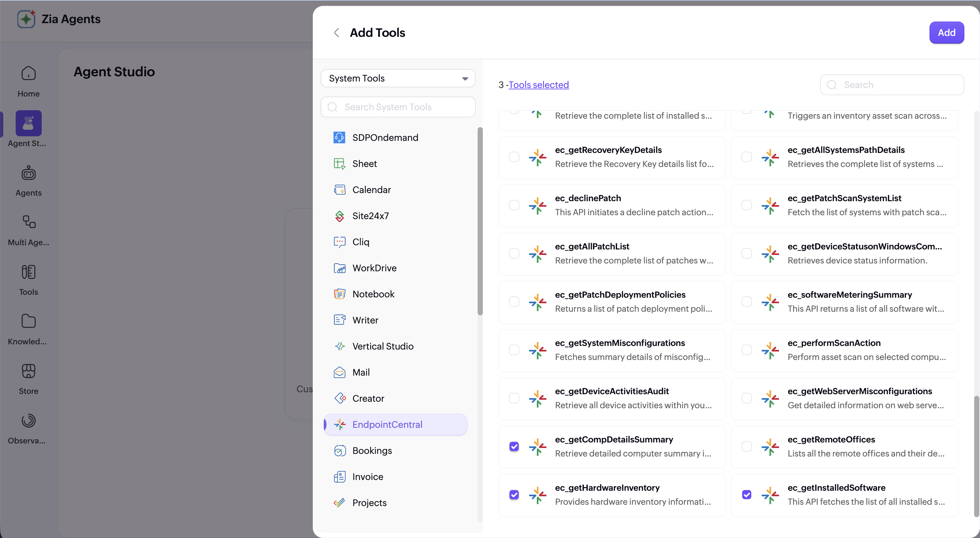The height and width of the screenshot is (538, 980).
Task: Check the ec_getRemoteOffices checkbox
Action: [x=746, y=446]
